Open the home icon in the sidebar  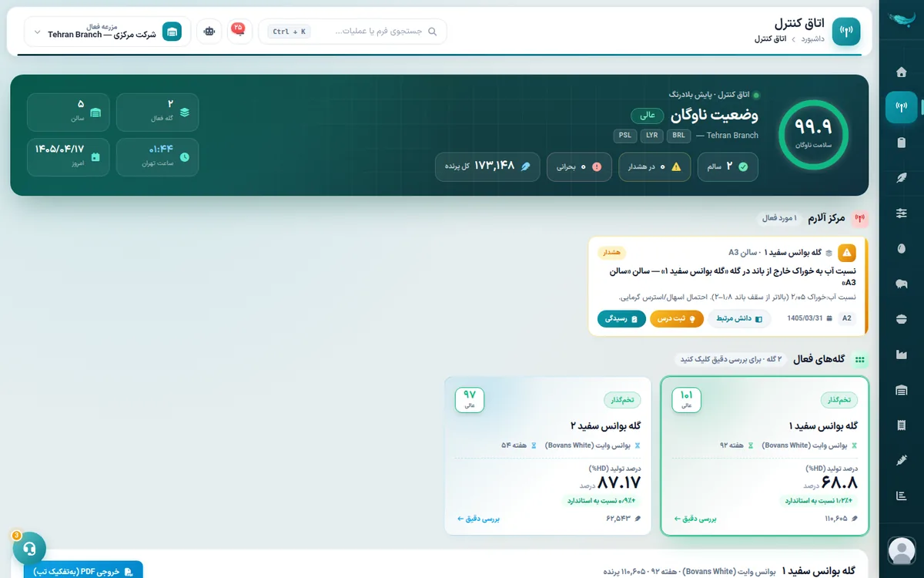point(902,72)
